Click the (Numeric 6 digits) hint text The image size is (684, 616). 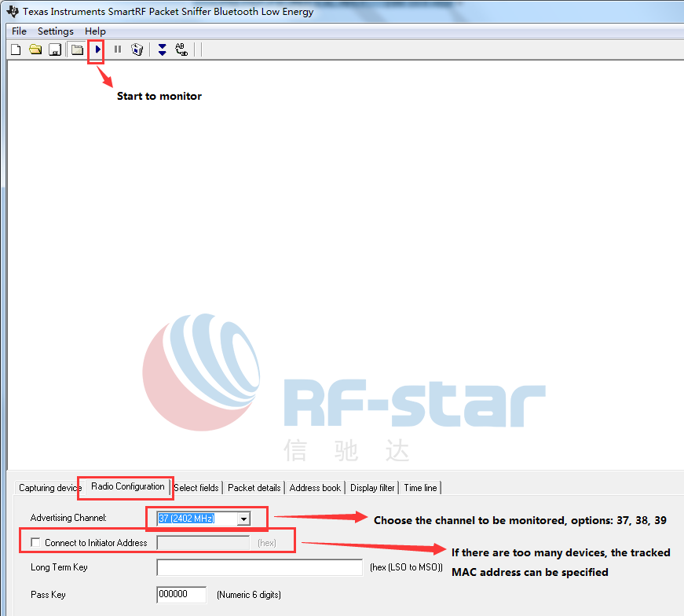pos(249,595)
